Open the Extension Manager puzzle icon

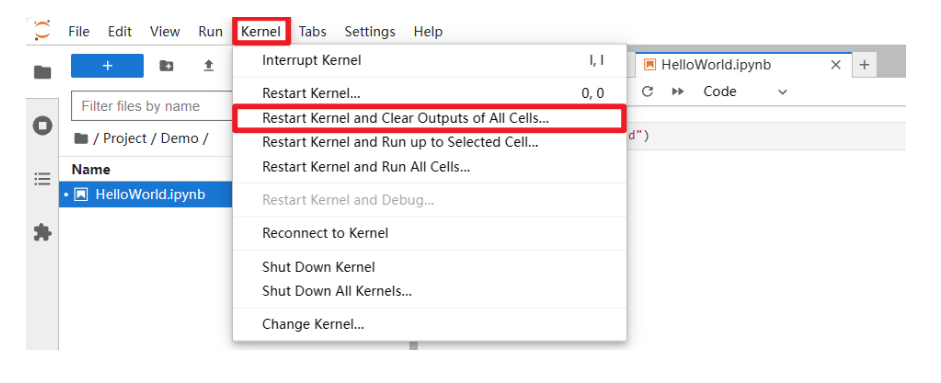(42, 232)
